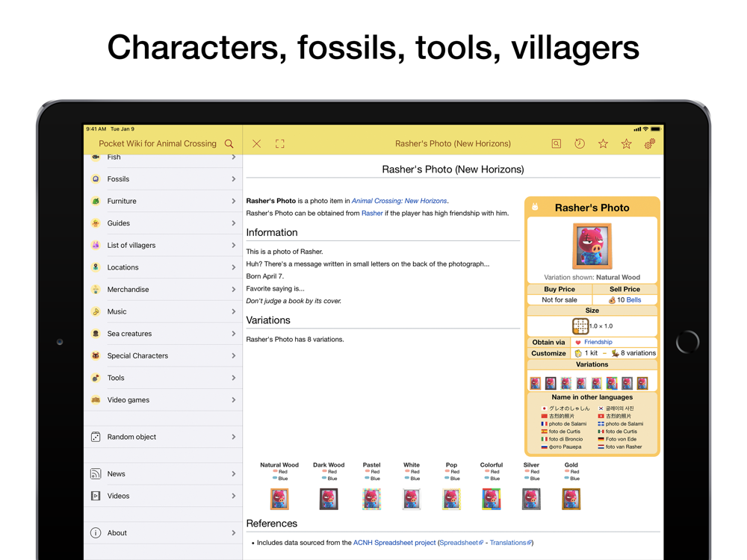Click the News feed icon
The height and width of the screenshot is (560, 747).
click(x=96, y=474)
